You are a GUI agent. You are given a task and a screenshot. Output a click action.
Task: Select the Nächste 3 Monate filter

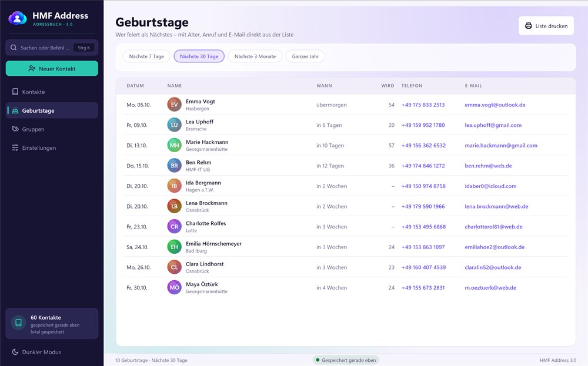(255, 56)
